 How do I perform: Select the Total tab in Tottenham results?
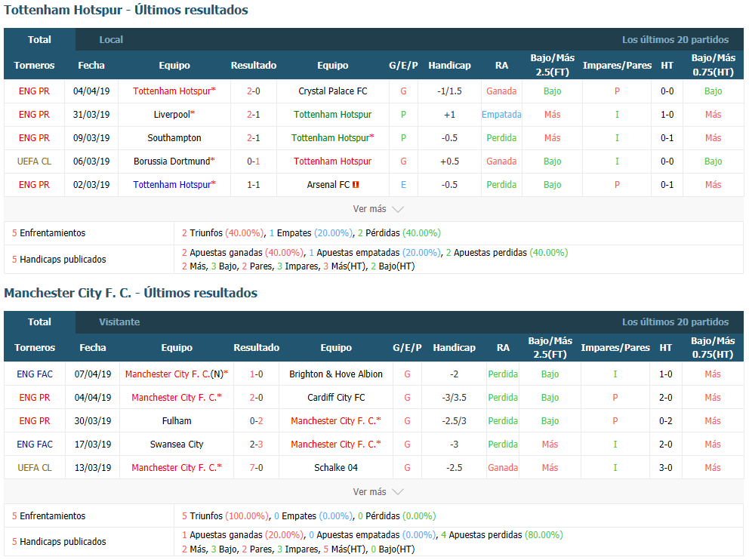tap(39, 40)
